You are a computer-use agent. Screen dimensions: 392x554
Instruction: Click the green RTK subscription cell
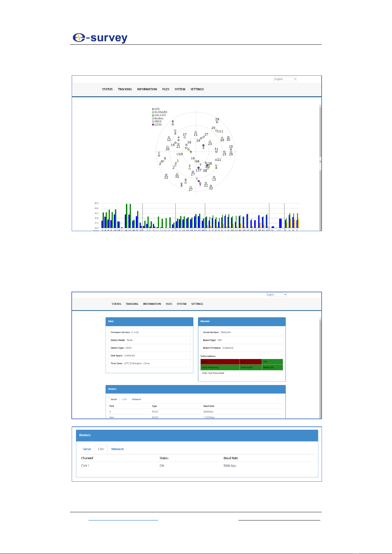coord(272,362)
